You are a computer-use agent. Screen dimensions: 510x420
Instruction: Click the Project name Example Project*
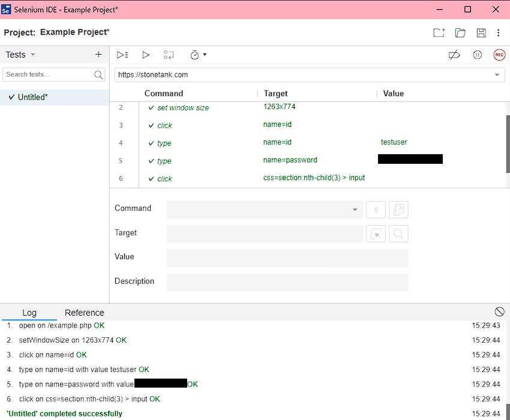point(75,32)
